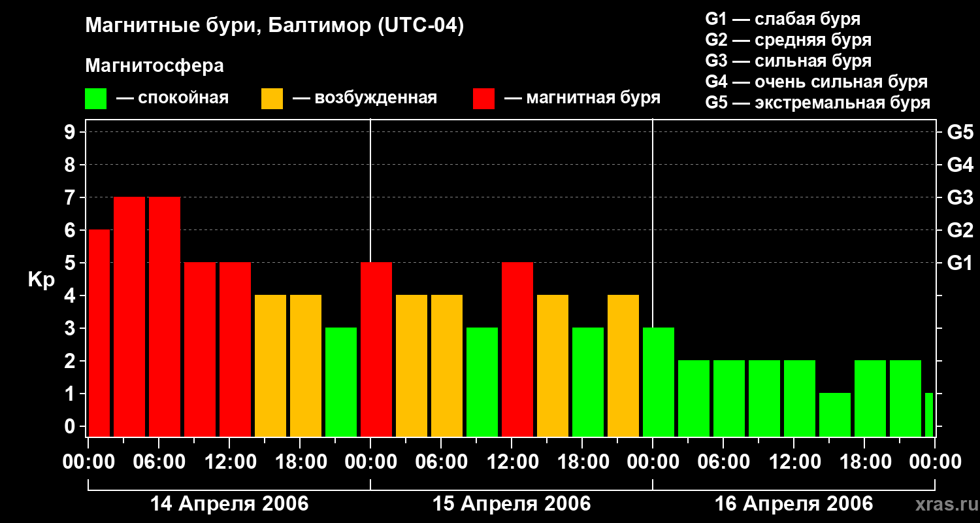Image resolution: width=980 pixels, height=523 pixels.
Task: Click the Kp 7 bar at 02:00–05:00 on 14 April
Action: pos(129,317)
